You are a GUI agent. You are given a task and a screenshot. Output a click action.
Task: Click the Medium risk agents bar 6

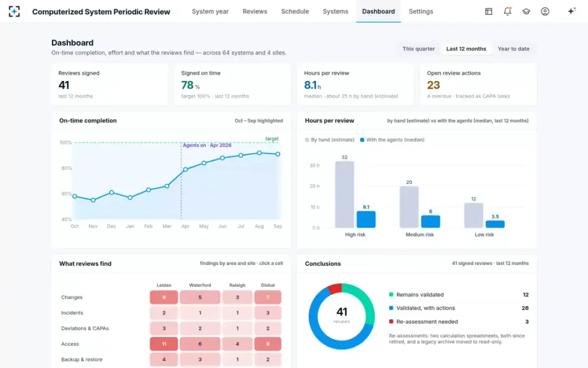431,221
